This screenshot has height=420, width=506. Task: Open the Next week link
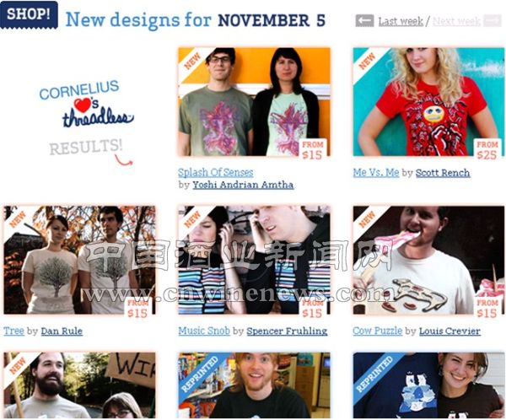pos(456,21)
